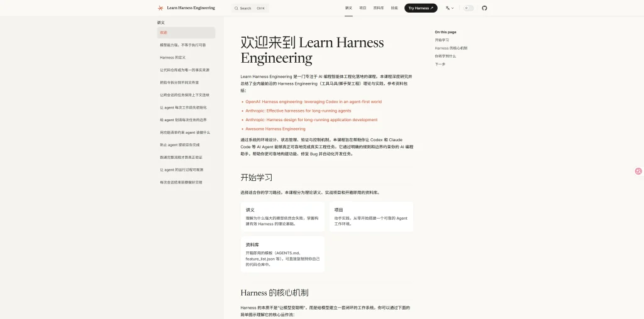The image size is (644, 319).
Task: Open the 项目 card under 开始学习
Action: click(x=371, y=217)
